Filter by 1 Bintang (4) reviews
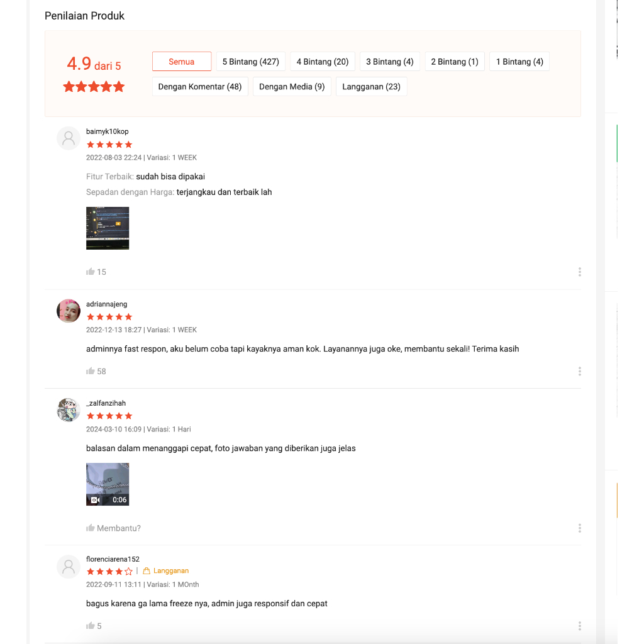This screenshot has height=644, width=644. tap(519, 62)
